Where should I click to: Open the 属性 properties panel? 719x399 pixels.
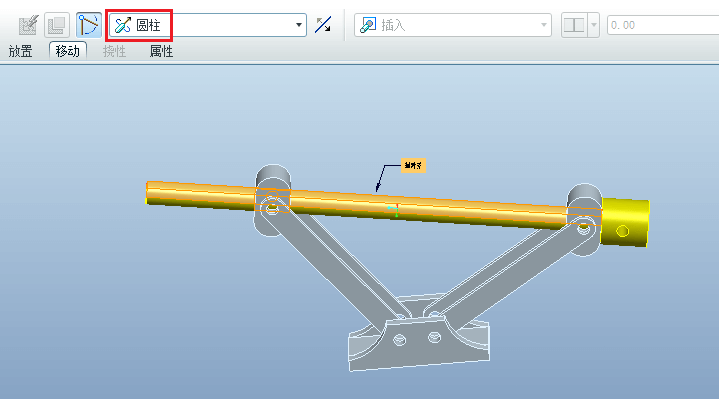[161, 51]
